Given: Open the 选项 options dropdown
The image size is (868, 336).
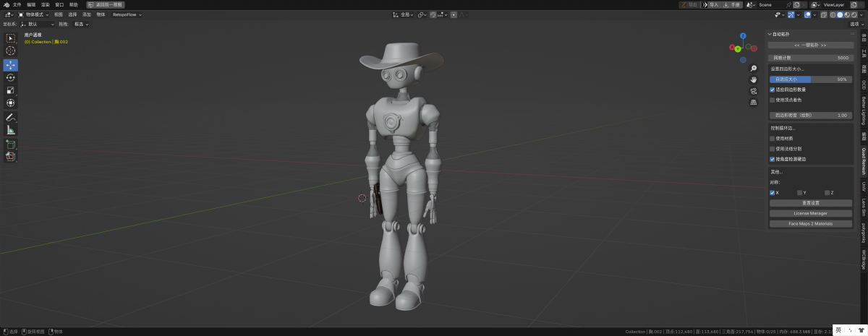Looking at the screenshot, I should click(x=857, y=24).
